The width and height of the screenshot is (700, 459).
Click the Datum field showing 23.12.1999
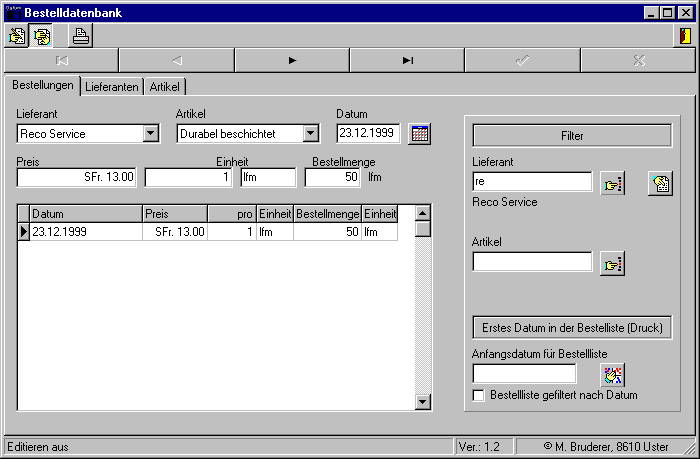368,133
